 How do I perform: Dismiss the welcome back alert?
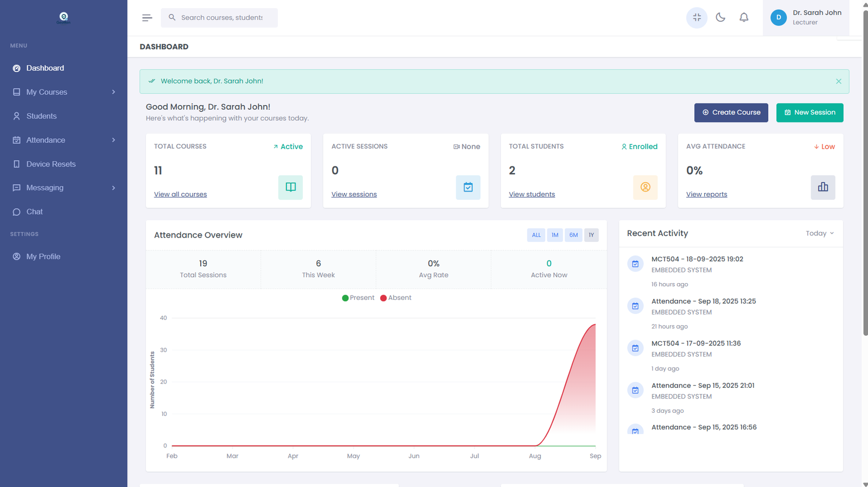tap(838, 81)
